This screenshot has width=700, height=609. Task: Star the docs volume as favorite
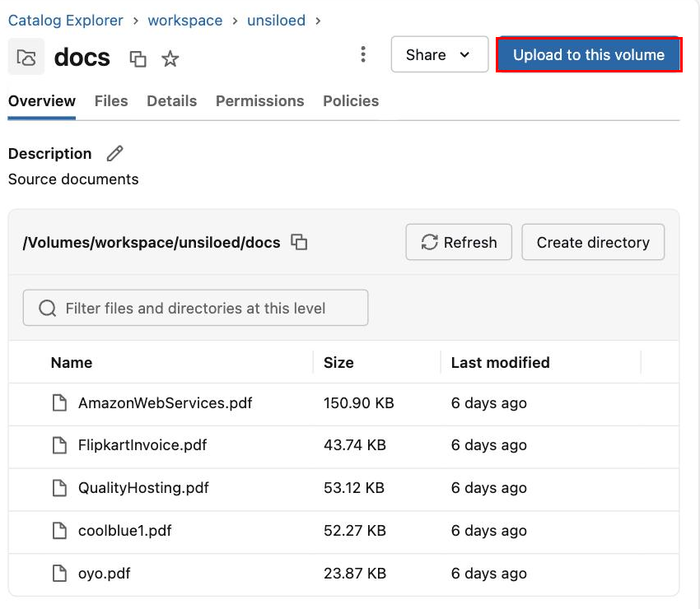[x=170, y=58]
